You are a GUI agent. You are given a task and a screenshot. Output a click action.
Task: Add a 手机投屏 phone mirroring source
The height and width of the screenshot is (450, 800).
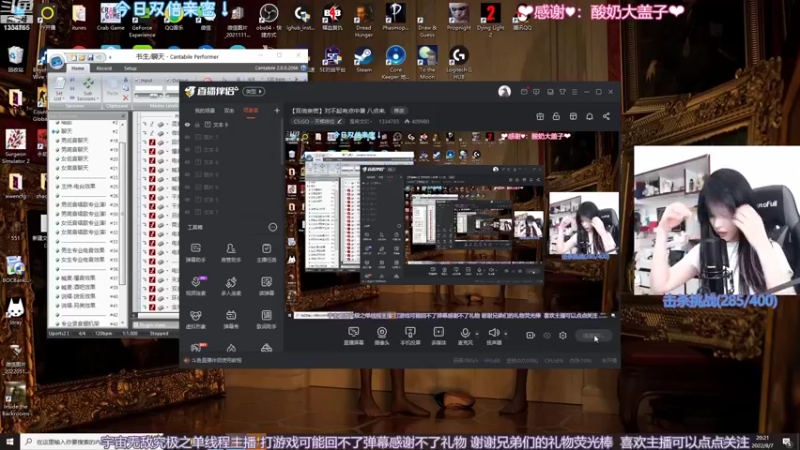click(x=410, y=336)
